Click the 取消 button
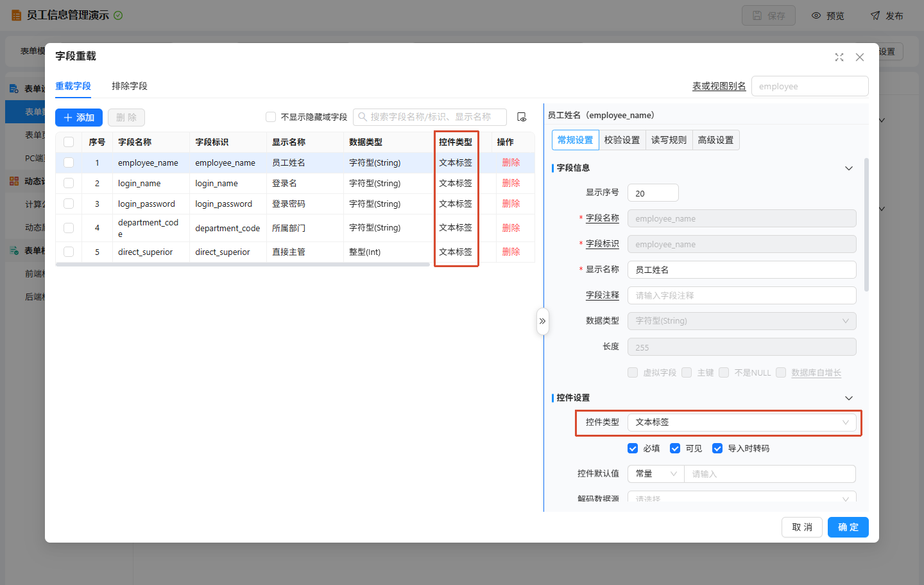This screenshot has height=585, width=924. pos(802,527)
